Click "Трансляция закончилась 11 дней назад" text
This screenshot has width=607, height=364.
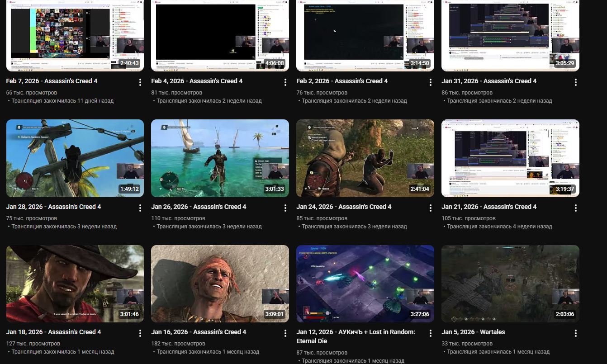(62, 101)
